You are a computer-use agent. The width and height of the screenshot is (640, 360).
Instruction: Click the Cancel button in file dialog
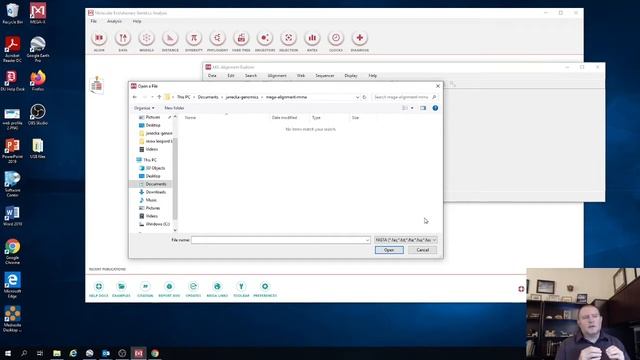422,250
